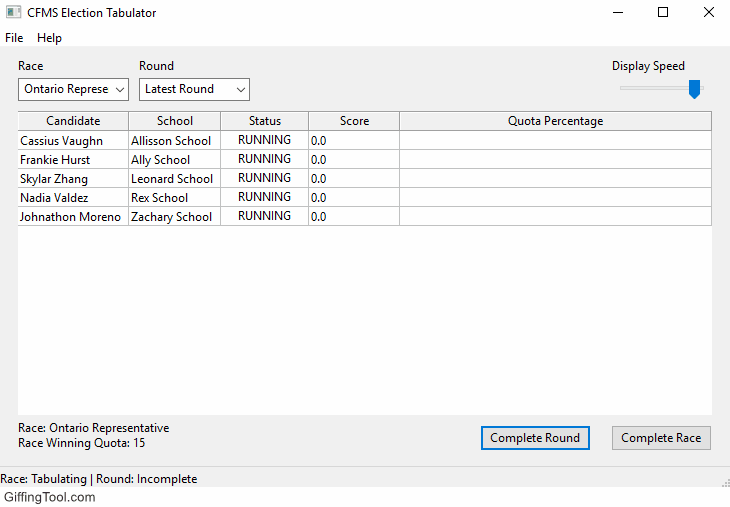Select the Skylar Zhang candidate cell

(x=73, y=179)
